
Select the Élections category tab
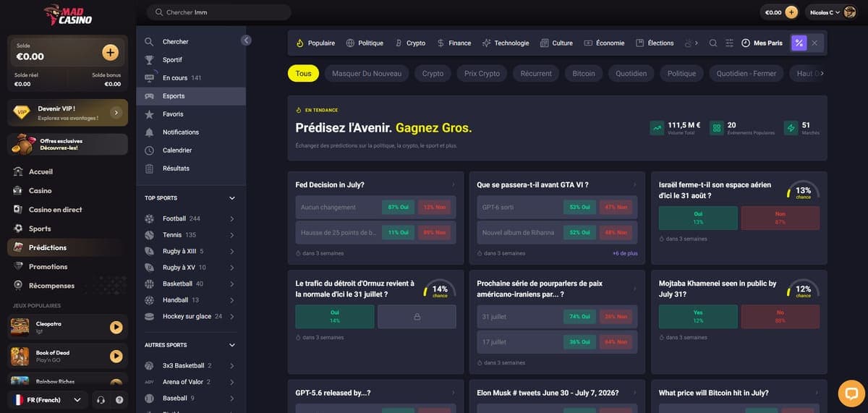click(x=655, y=43)
